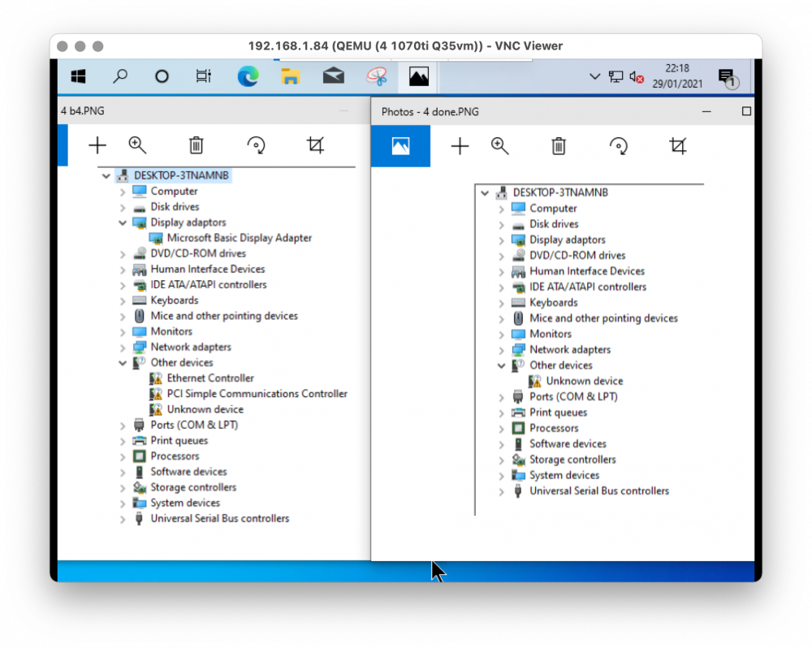Click 4 b4.PNG window title

tap(82, 111)
